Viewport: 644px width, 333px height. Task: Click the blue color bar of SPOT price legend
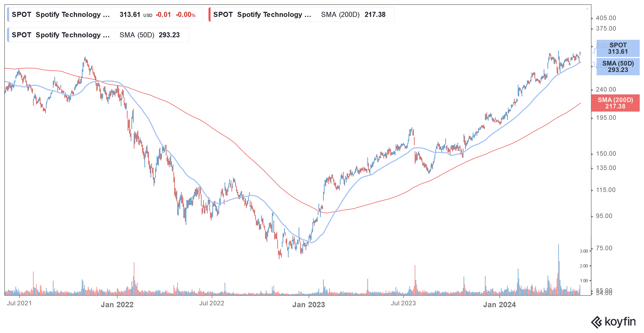(x=8, y=15)
